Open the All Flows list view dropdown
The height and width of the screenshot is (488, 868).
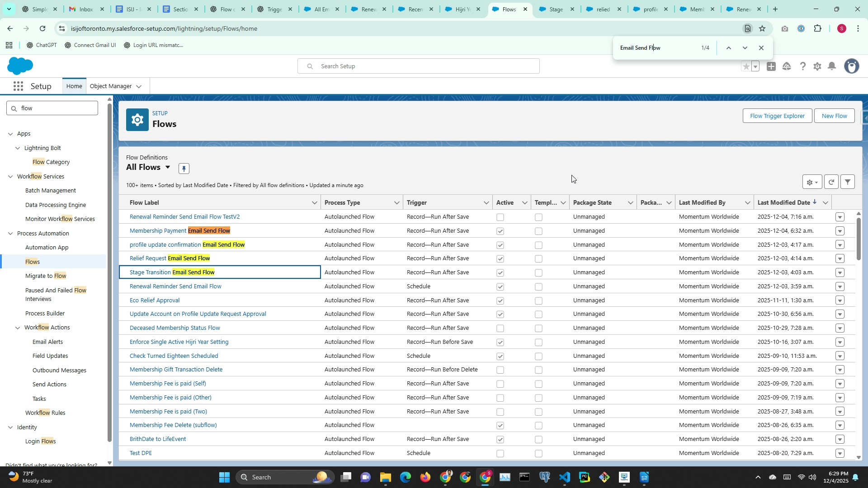168,167
